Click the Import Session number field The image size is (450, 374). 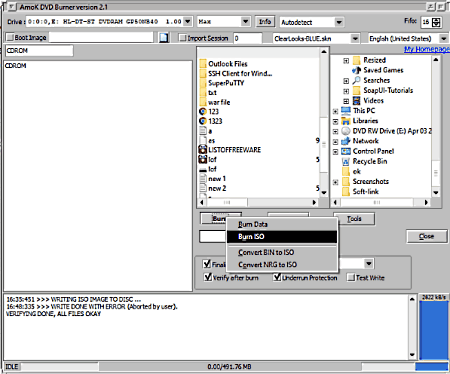coord(248,38)
